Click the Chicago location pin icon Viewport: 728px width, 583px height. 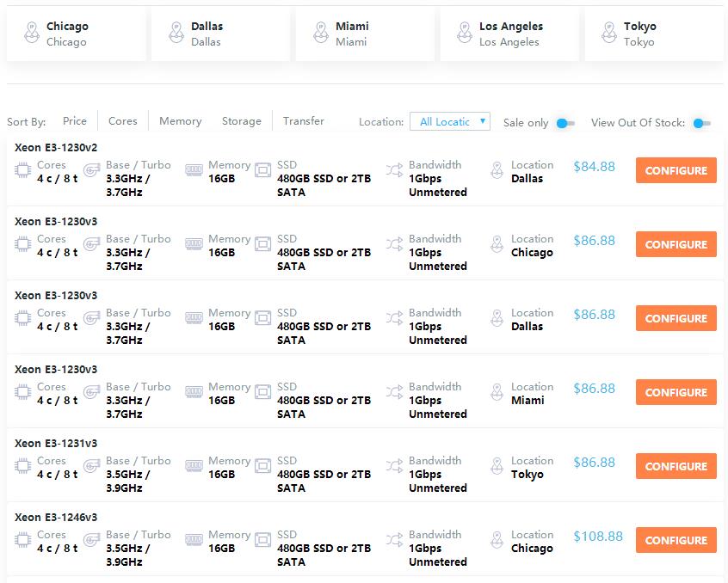pyautogui.click(x=33, y=34)
